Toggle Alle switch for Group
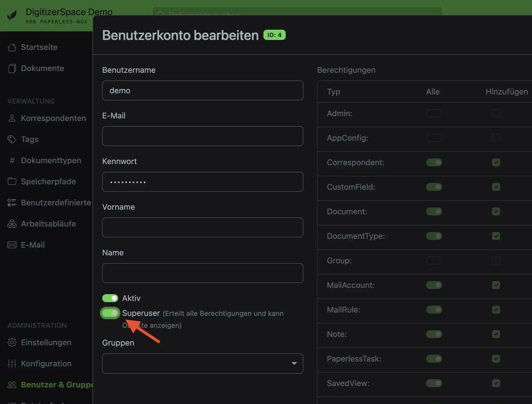The width and height of the screenshot is (532, 404). tap(434, 260)
